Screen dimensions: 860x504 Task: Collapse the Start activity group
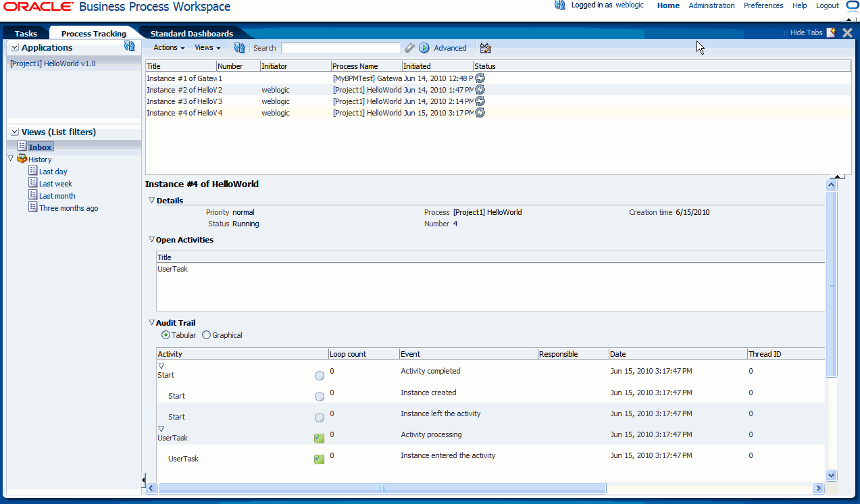(x=161, y=366)
